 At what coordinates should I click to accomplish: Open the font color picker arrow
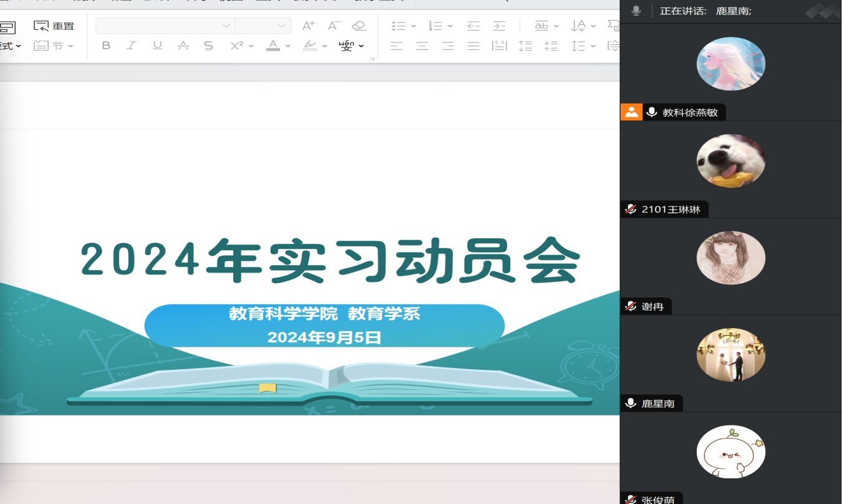(288, 46)
